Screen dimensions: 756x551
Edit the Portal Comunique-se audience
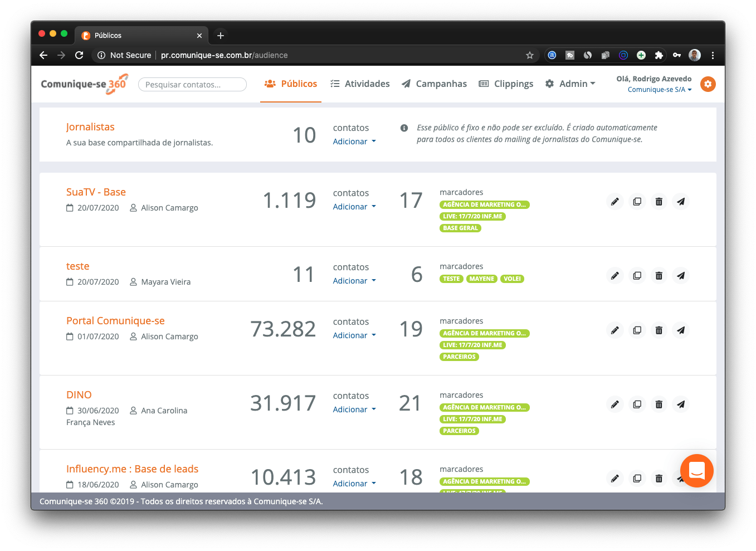615,330
